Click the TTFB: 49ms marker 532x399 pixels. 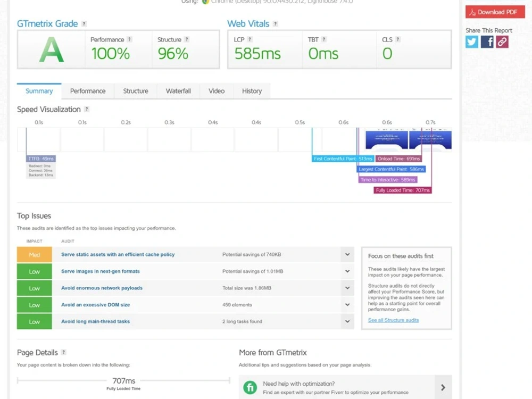41,159
